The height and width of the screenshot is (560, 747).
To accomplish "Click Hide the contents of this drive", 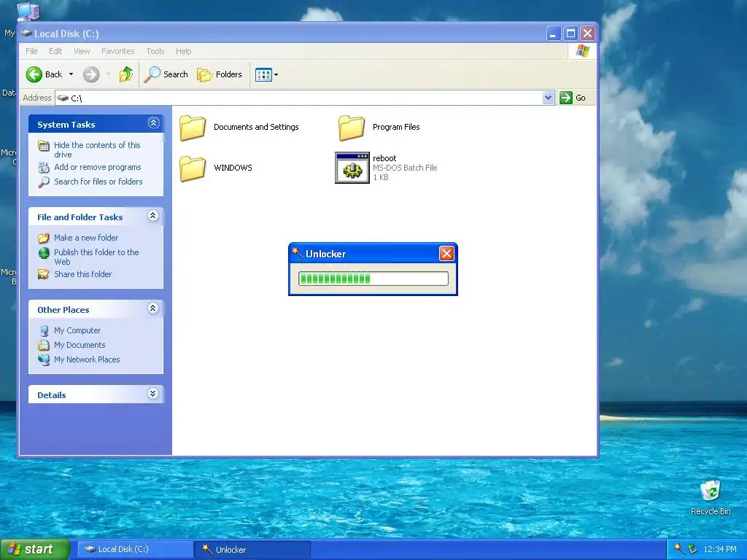I will click(97, 149).
